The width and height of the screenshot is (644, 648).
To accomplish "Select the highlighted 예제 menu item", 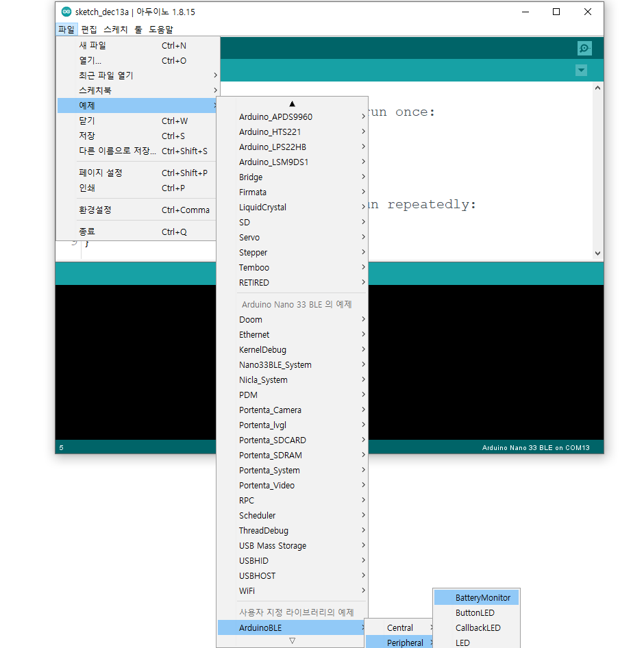I will [136, 105].
